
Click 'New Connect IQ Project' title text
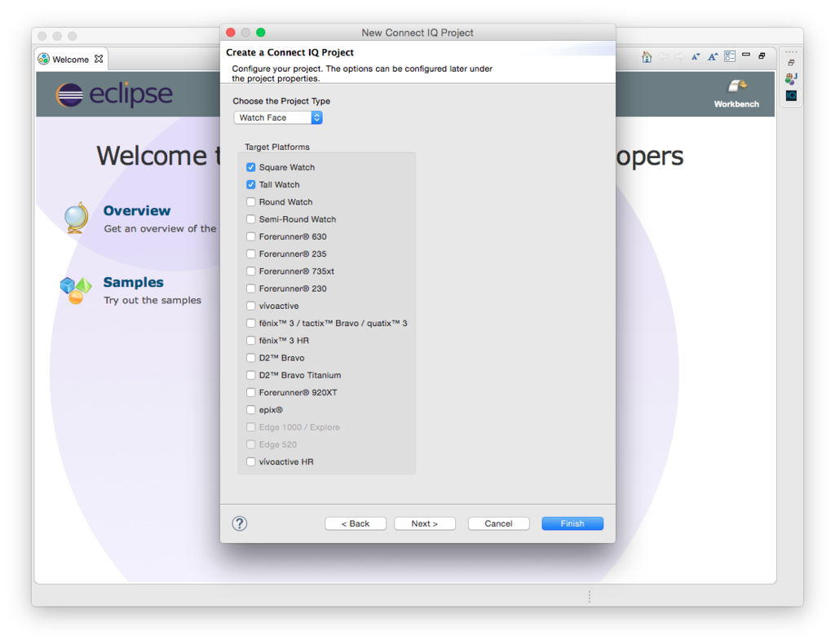pyautogui.click(x=417, y=33)
